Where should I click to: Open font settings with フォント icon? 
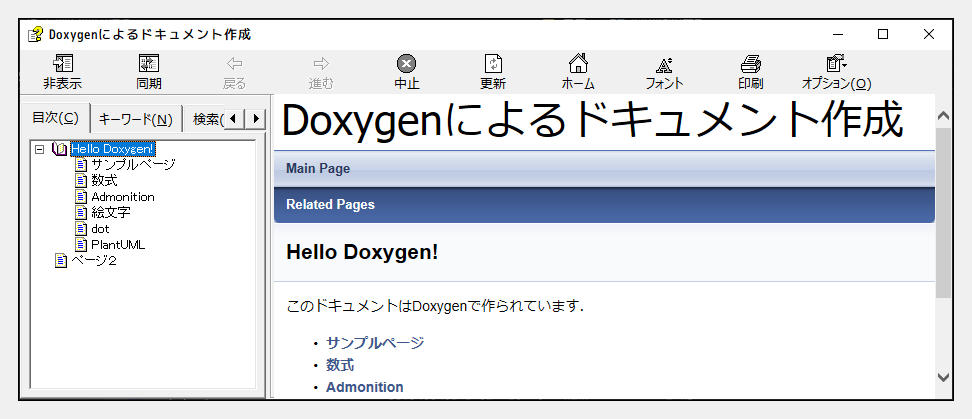(x=664, y=64)
